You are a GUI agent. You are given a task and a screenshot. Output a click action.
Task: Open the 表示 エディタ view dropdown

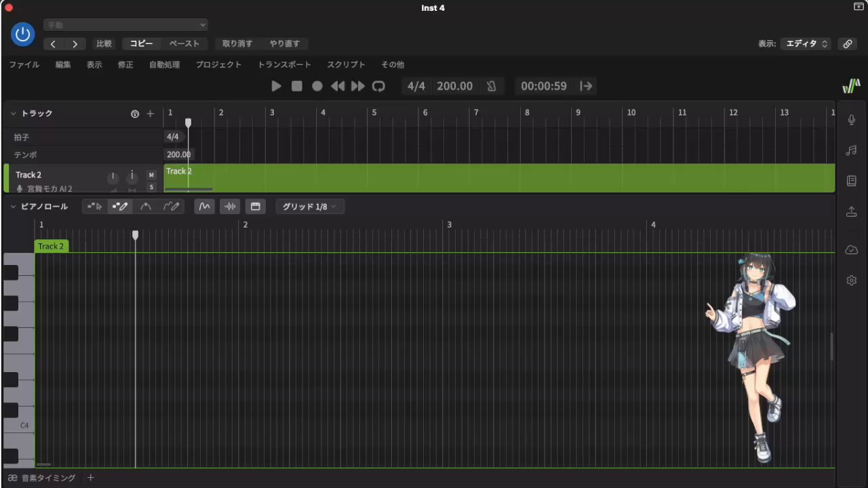point(806,43)
